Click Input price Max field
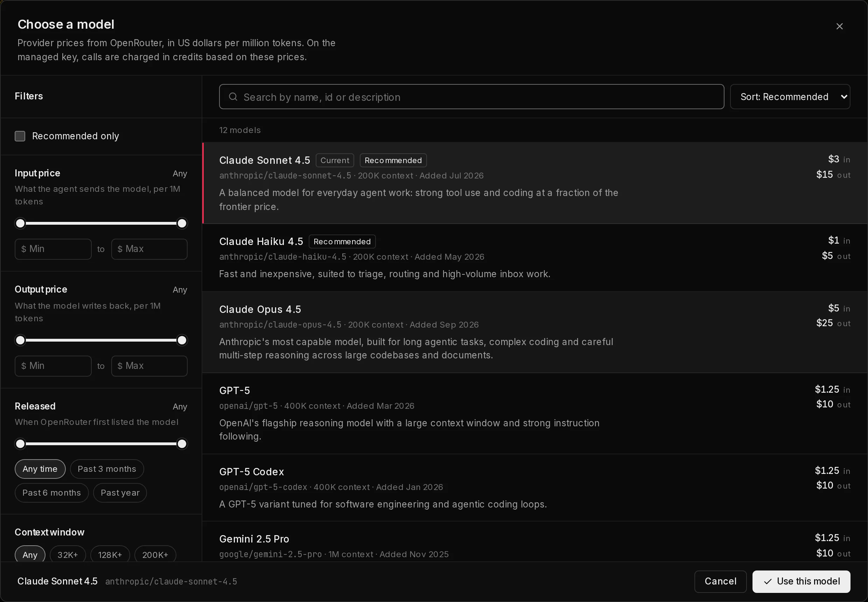 [x=149, y=249]
